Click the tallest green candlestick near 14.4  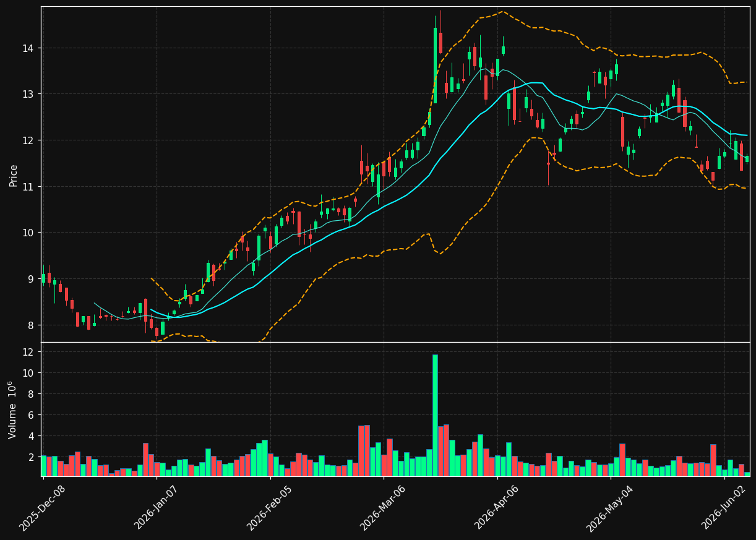(435, 66)
